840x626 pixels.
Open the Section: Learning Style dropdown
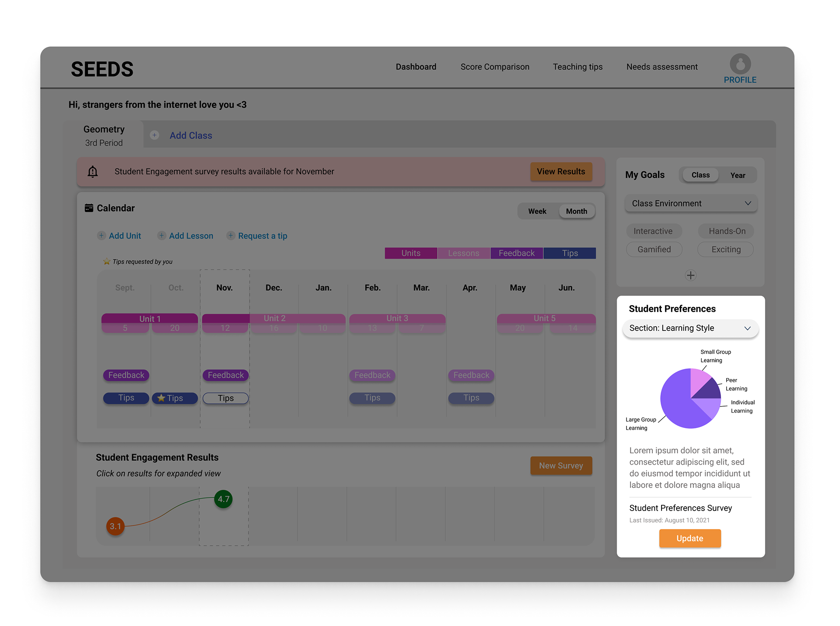coord(690,328)
